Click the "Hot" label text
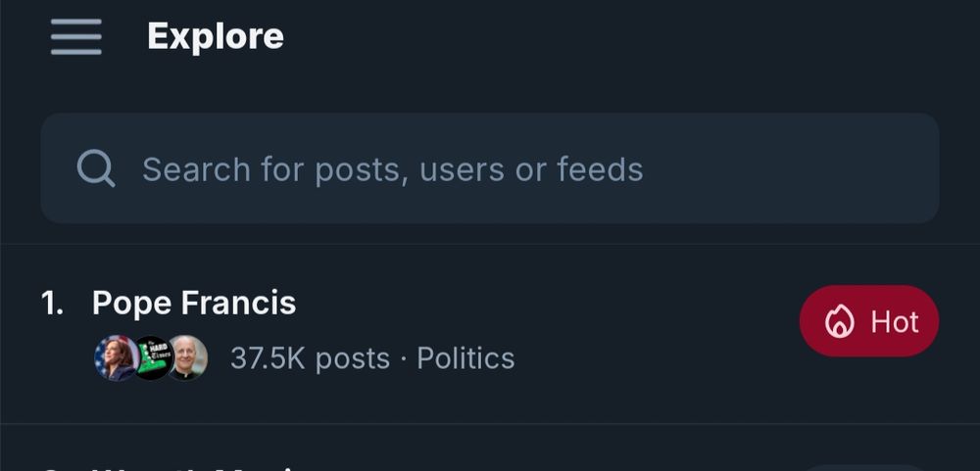Screen dimensions: 980x471 pyautogui.click(x=894, y=322)
